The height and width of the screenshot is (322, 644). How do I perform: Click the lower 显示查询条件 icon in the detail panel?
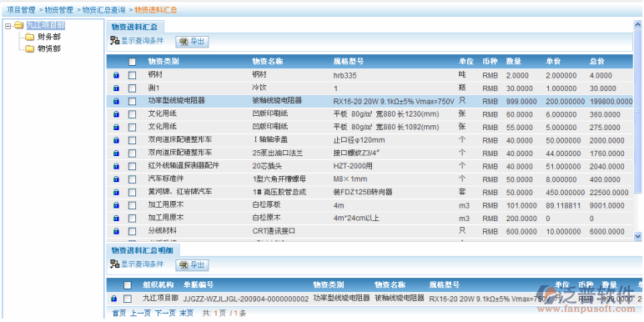tap(114, 264)
